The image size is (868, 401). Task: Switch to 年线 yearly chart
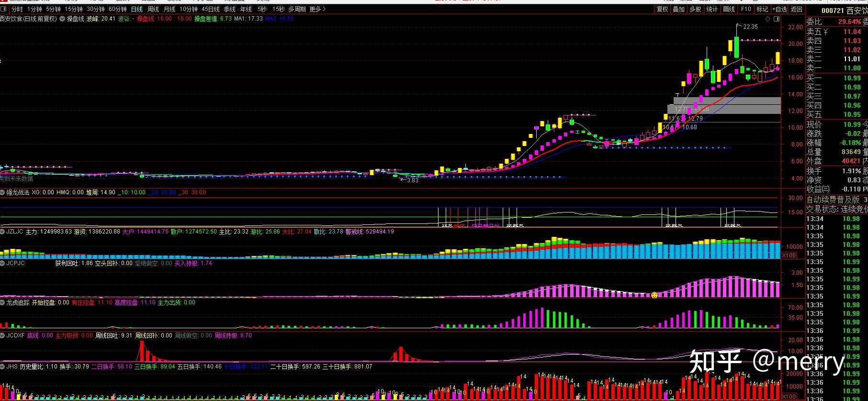tap(246, 10)
